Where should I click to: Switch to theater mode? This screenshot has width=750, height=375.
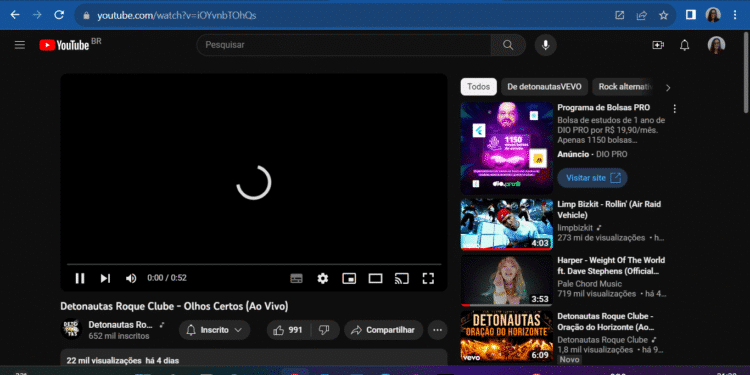coord(375,278)
